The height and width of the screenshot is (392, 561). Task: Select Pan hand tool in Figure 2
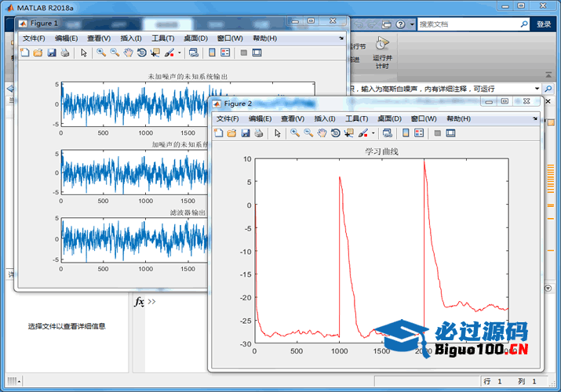(322, 133)
